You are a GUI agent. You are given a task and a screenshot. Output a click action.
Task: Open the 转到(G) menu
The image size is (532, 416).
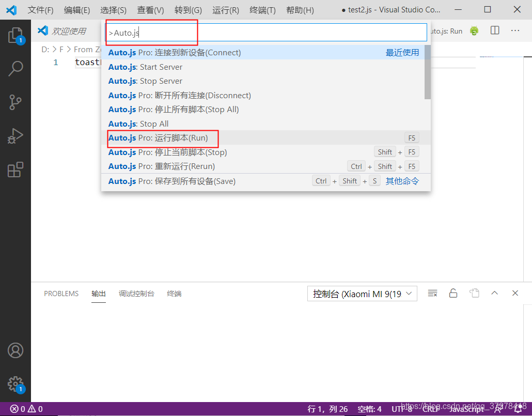click(188, 10)
